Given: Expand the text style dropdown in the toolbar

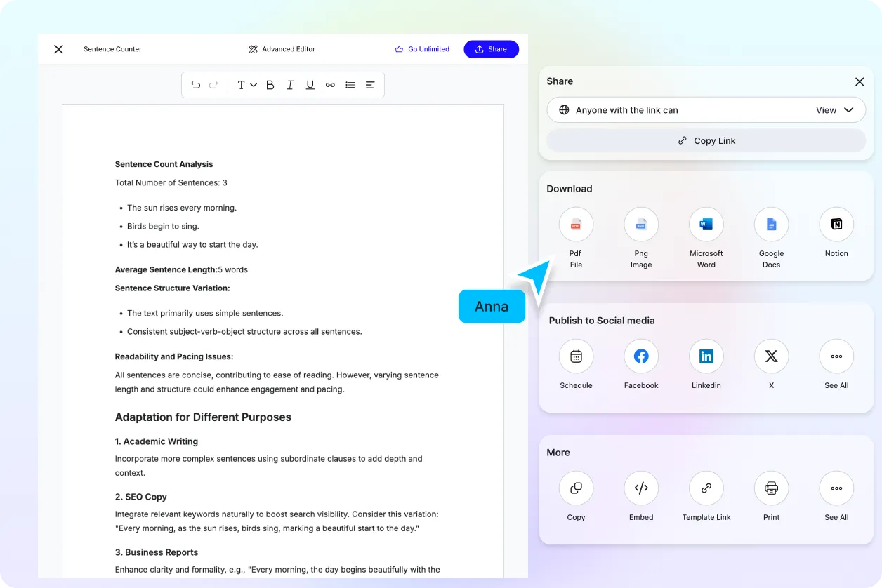Looking at the screenshot, I should 245,84.
